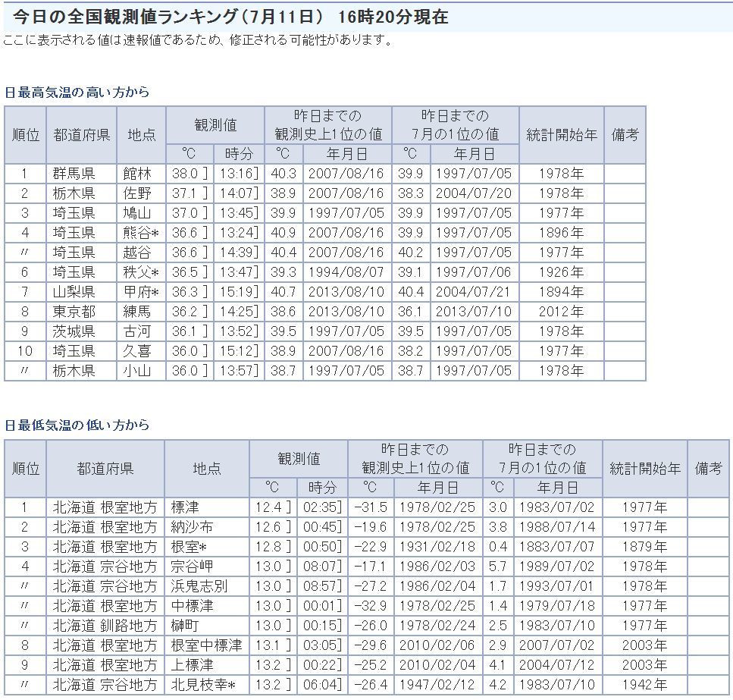Select the 榊町 location cell
Screen dimensions: 733x700
pos(185,626)
